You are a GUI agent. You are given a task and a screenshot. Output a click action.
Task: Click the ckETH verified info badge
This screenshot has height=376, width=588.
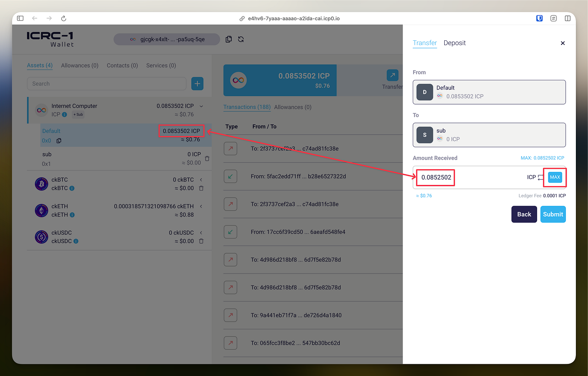click(72, 215)
